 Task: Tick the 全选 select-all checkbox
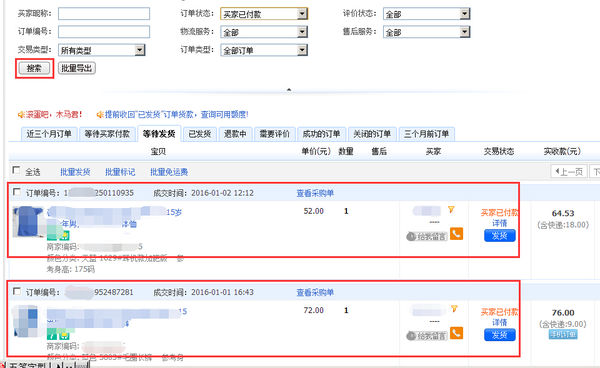[x=16, y=170]
